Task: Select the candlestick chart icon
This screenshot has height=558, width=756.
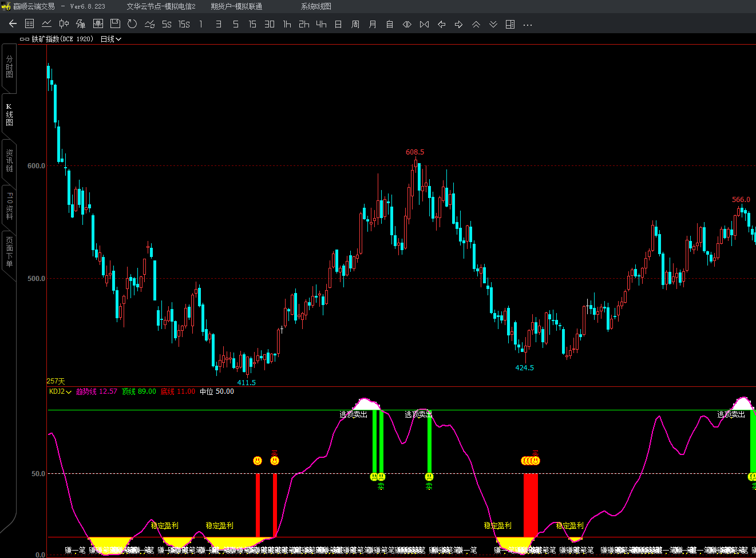Action: coord(64,24)
